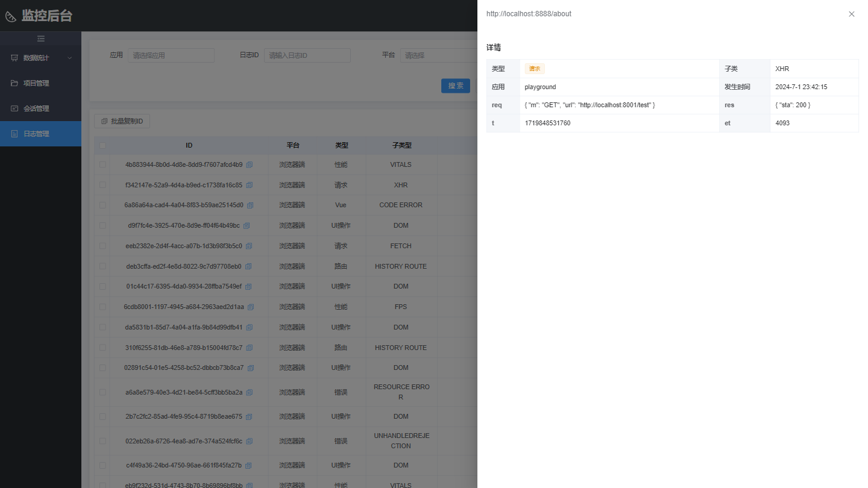Image resolution: width=868 pixels, height=488 pixels.
Task: Focus the 日志ID input field
Action: 307,55
